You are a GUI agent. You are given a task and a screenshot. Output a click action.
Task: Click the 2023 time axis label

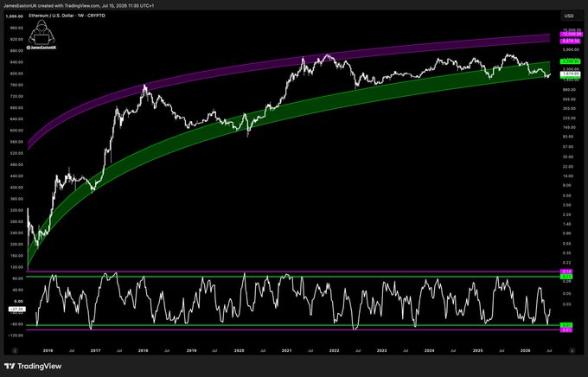click(381, 351)
